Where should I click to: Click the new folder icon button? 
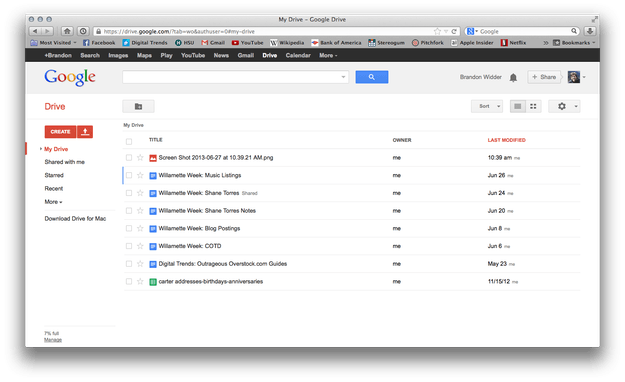(x=138, y=106)
